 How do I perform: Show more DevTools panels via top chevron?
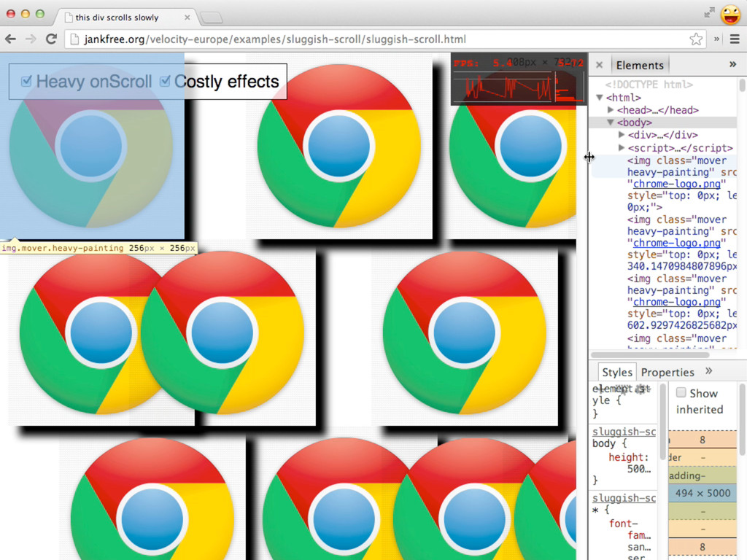pyautogui.click(x=732, y=64)
